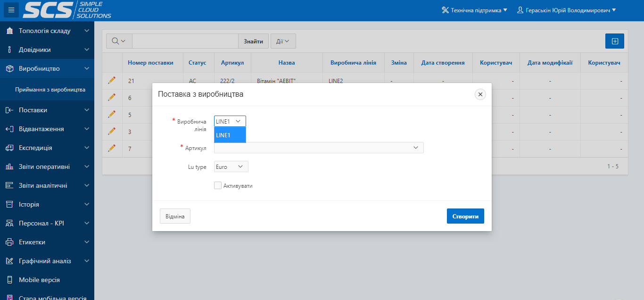Click the Виробництво box icon

coord(9,68)
